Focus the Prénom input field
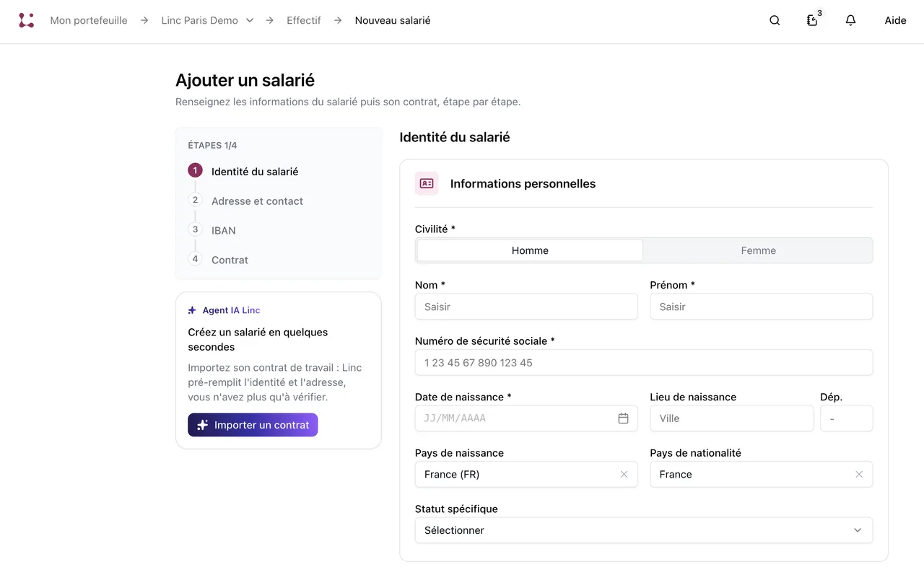This screenshot has width=924, height=567. click(x=761, y=307)
